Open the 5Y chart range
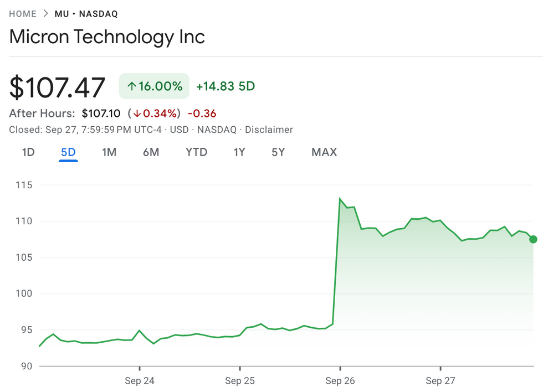The height and width of the screenshot is (392, 543). pyautogui.click(x=278, y=152)
